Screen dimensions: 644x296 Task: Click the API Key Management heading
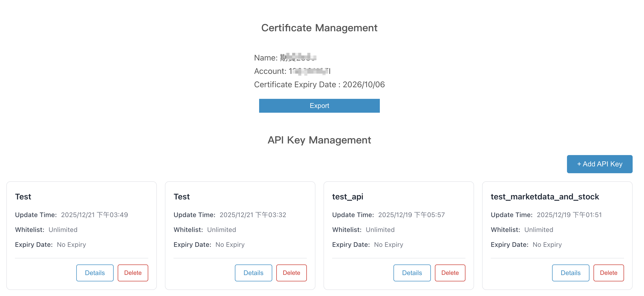coord(319,140)
